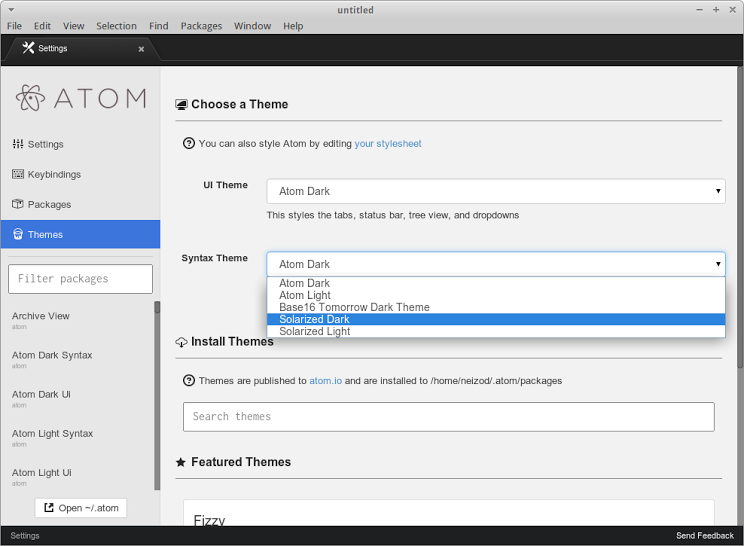Open the Help menu
This screenshot has height=546, width=744.
293,26
